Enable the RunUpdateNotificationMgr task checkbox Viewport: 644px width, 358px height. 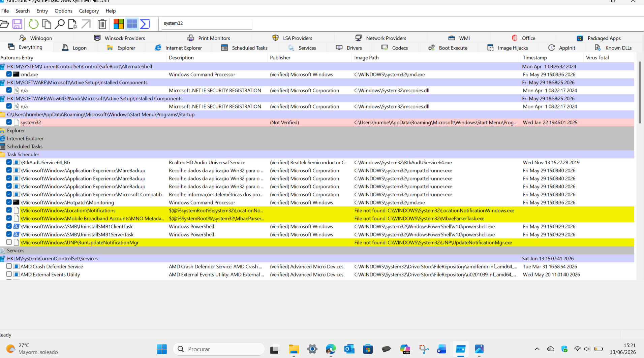click(x=9, y=242)
